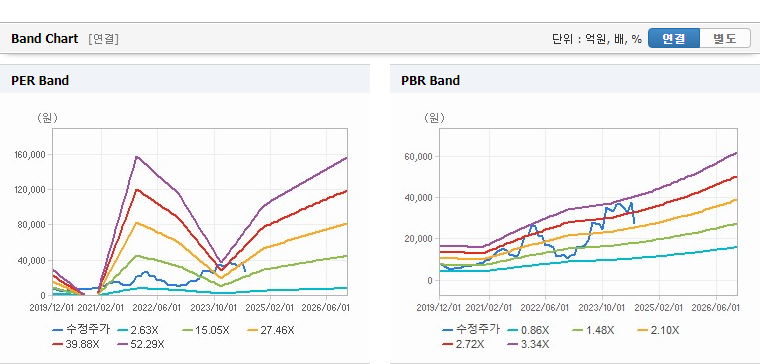
Task: Click the (원) unit label of PER chart
Action: [47, 118]
